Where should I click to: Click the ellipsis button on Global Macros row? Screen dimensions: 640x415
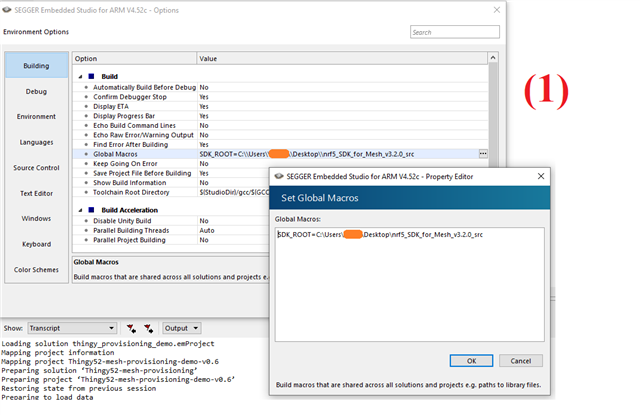[483, 154]
